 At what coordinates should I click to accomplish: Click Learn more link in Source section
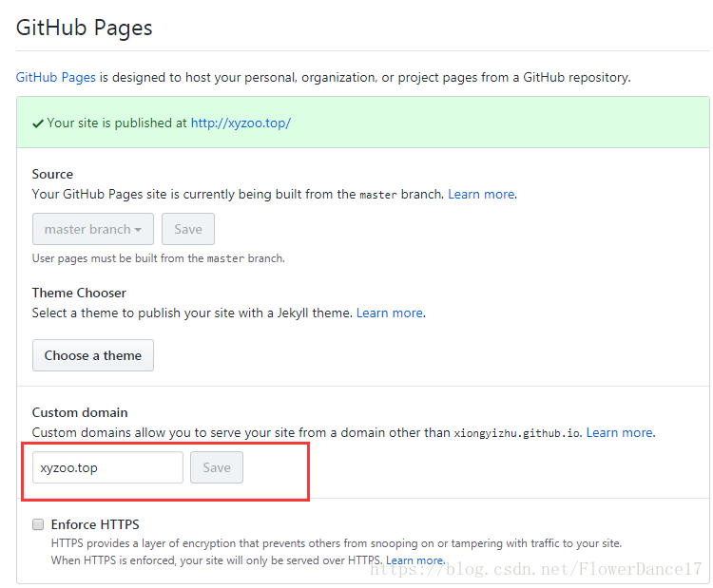tap(482, 195)
